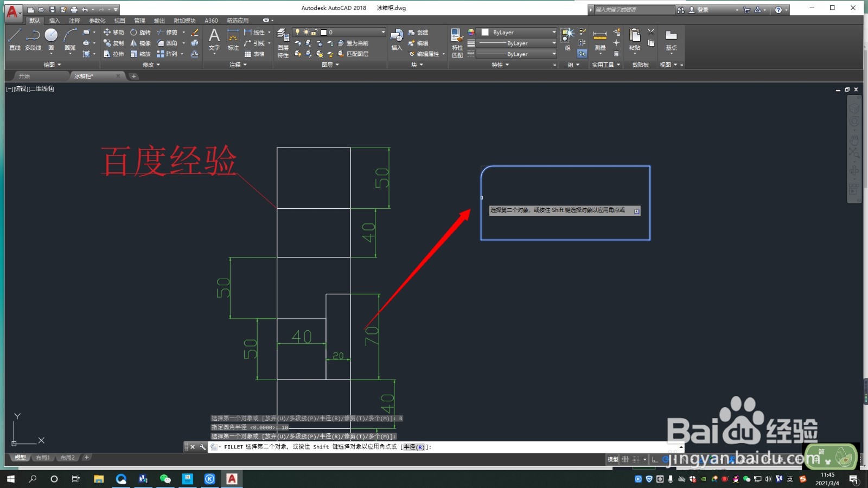
Task: Open the layer selection dropdown showing 0
Action: [339, 32]
